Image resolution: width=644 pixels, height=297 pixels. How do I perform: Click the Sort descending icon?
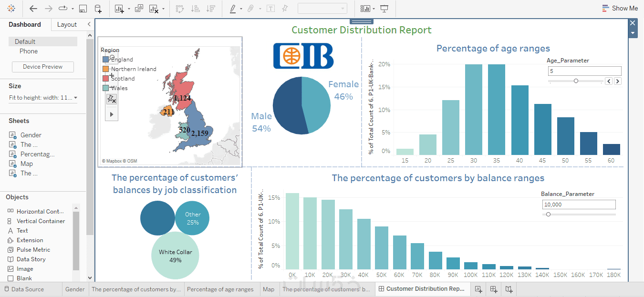coord(210,9)
